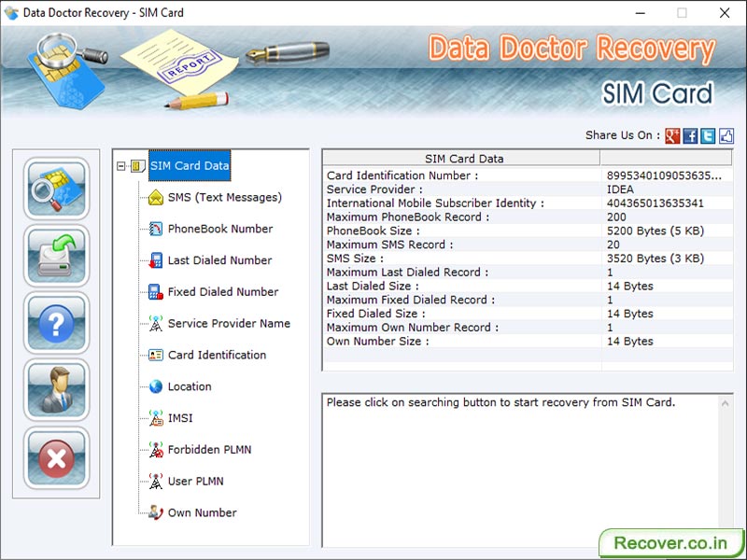The image size is (747, 560).
Task: Click the data recovery drive icon
Action: [56, 256]
